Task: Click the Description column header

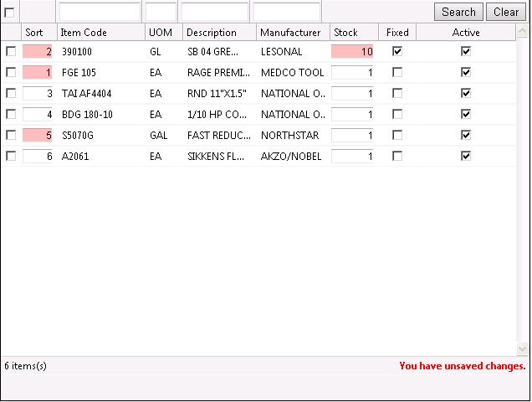Action: point(212,33)
